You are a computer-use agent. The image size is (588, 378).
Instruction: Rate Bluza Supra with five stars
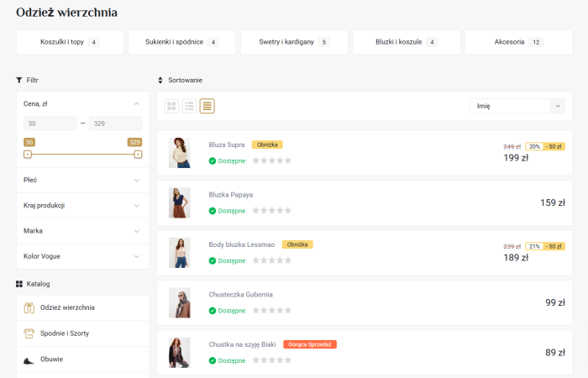tap(288, 160)
